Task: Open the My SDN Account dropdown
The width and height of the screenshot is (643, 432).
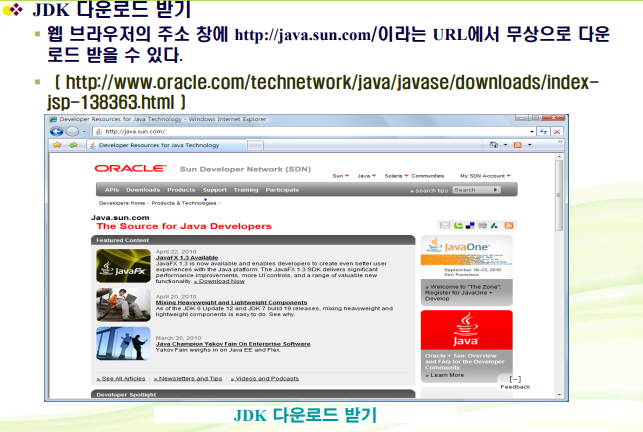Action: point(485,176)
